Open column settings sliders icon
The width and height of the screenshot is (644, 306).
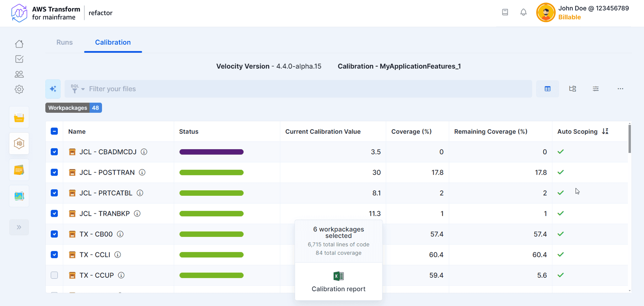(596, 89)
